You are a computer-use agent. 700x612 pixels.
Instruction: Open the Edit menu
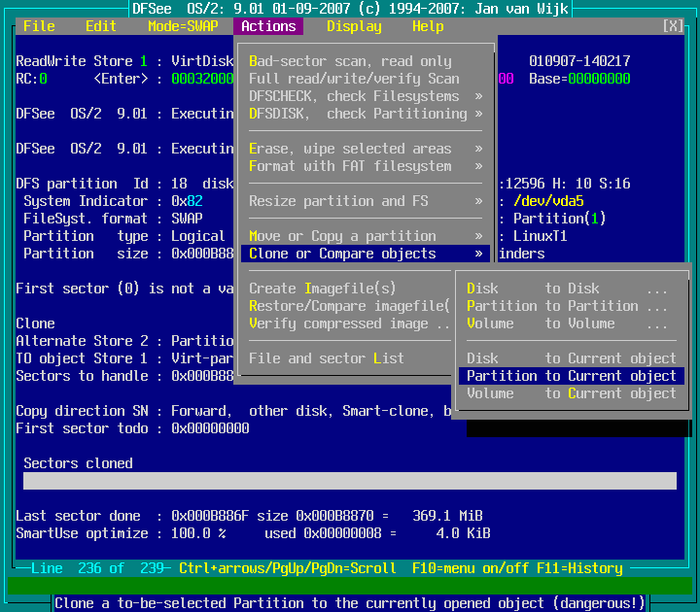click(101, 26)
